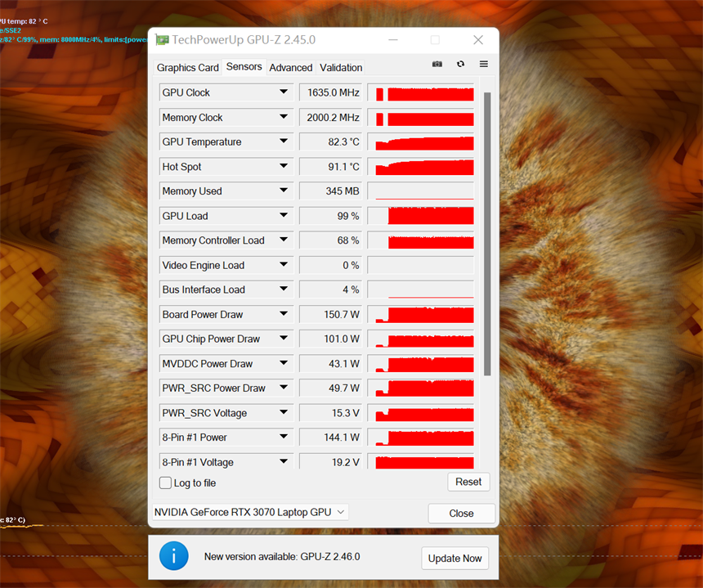Click the 19.2 V 8-Pin Voltage value
Image resolution: width=703 pixels, height=588 pixels.
331,461
